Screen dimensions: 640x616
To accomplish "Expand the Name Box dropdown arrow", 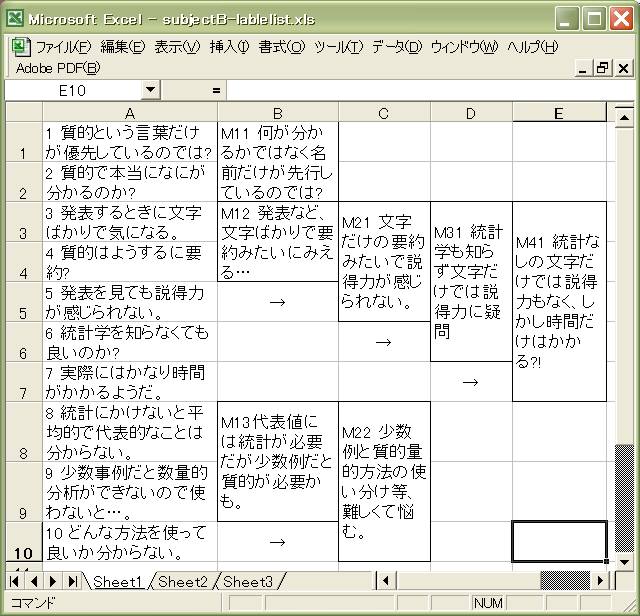I will pyautogui.click(x=150, y=90).
